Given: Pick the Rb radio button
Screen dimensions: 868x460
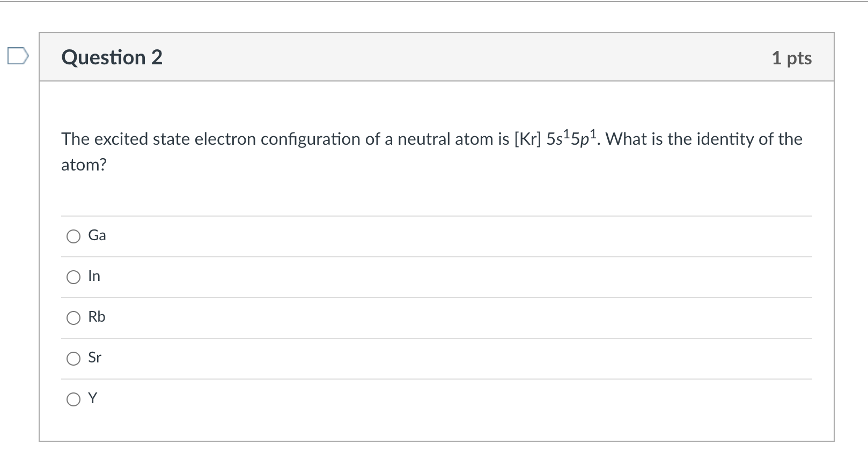Looking at the screenshot, I should [73, 318].
